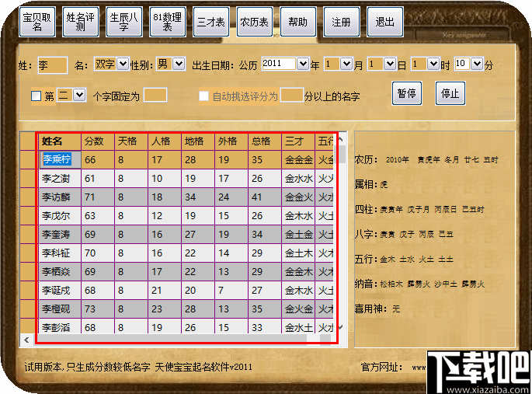Expand the birth month dropdown
The height and width of the screenshot is (394, 532).
(346, 64)
